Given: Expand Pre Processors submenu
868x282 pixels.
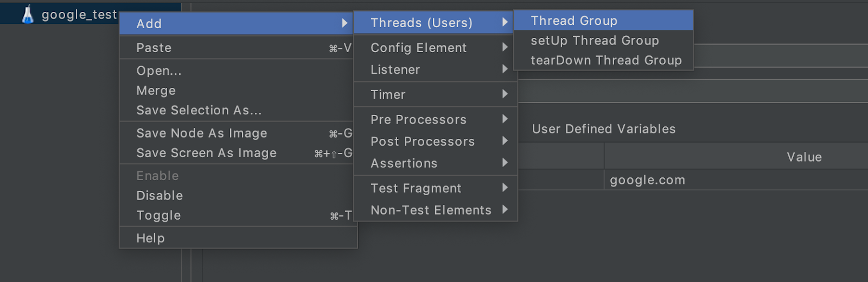Looking at the screenshot, I should click(435, 119).
